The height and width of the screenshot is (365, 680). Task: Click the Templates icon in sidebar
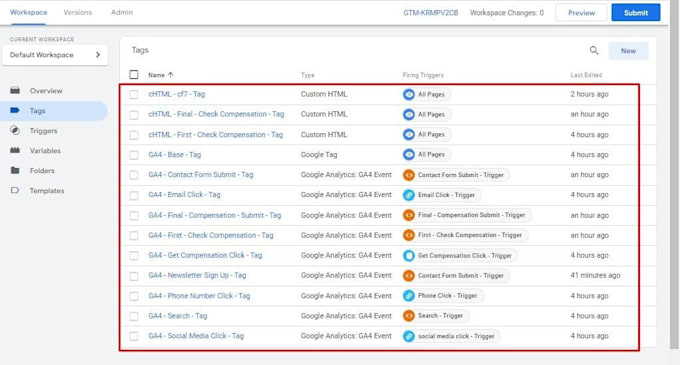(15, 190)
